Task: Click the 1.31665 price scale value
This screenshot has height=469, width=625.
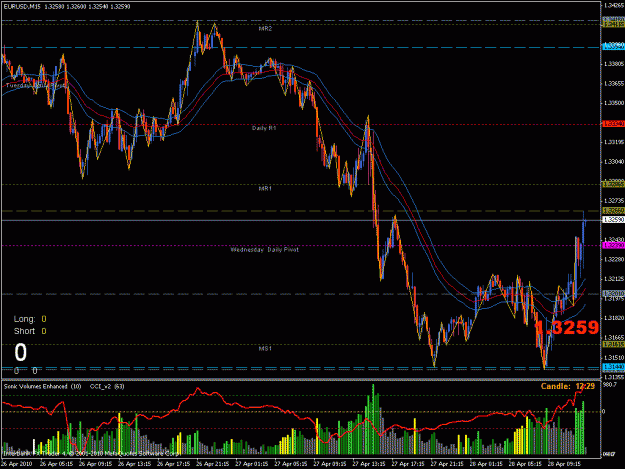Action: 614,338
